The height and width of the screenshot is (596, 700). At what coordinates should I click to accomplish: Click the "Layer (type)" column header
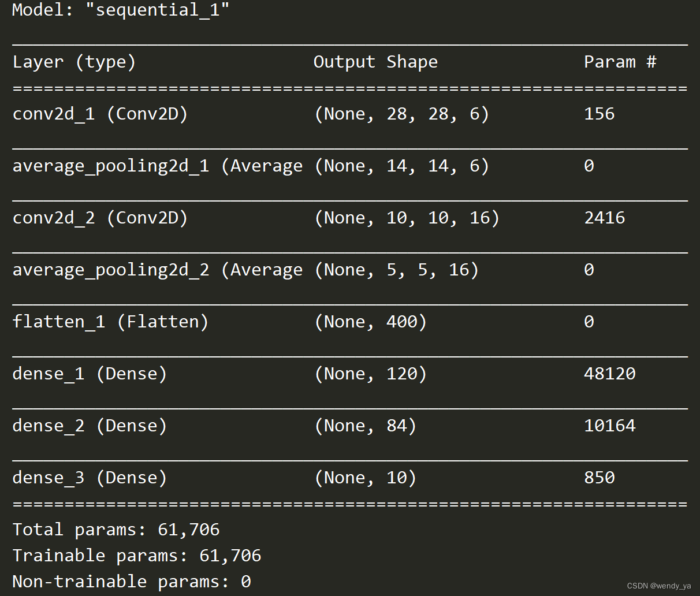[x=74, y=62]
